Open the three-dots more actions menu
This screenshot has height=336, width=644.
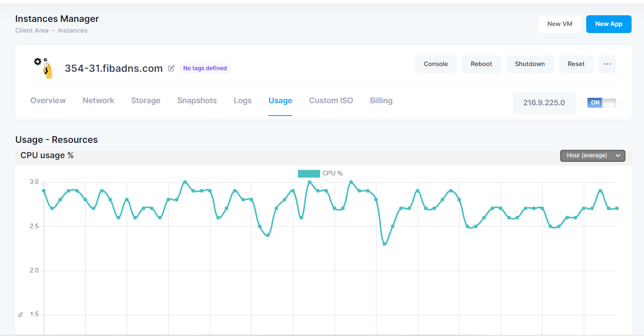(x=607, y=64)
